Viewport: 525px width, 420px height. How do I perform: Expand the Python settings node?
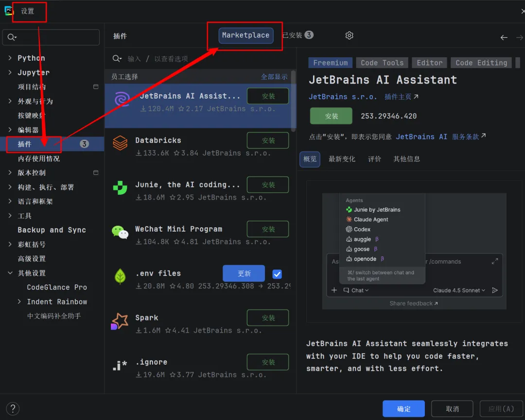pos(10,58)
